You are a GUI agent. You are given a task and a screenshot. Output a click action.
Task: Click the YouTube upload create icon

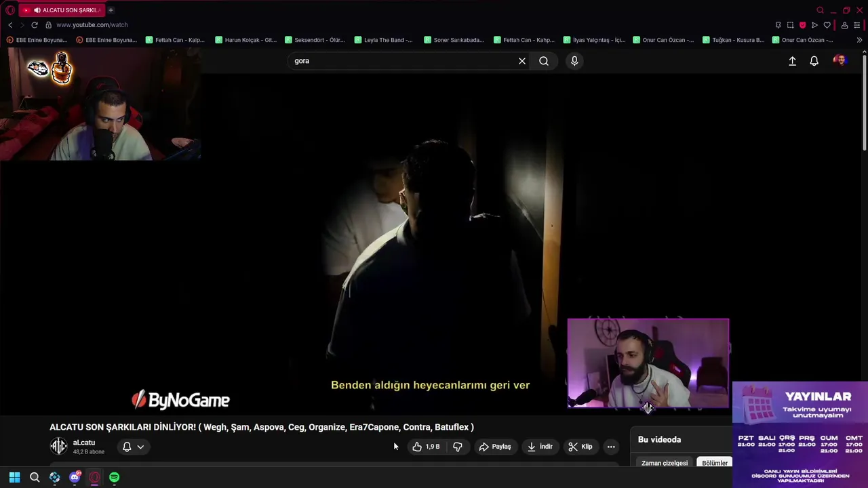click(792, 61)
